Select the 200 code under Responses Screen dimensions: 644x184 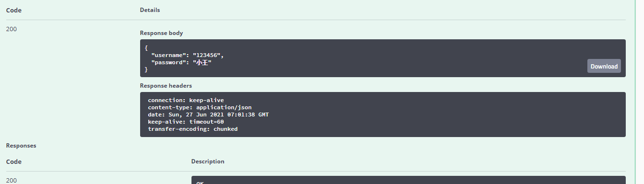pyautogui.click(x=12, y=181)
